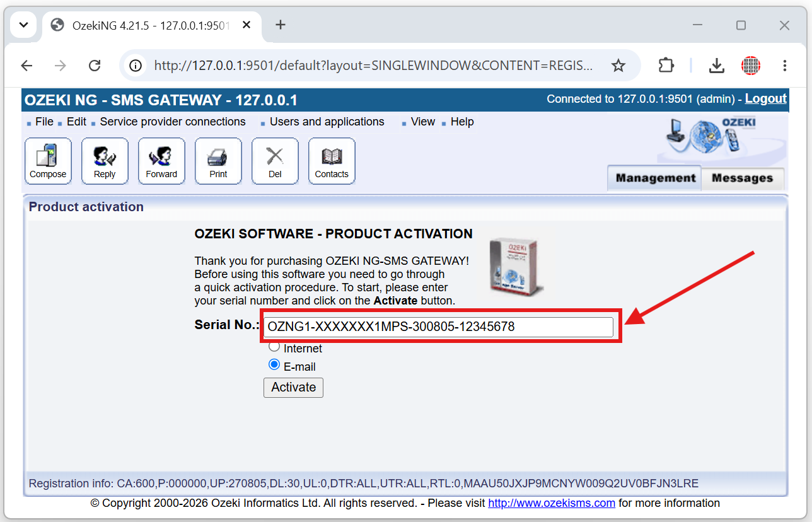Open the browser extensions puzzle icon
Viewport: 812px width, 522px height.
[x=666, y=66]
